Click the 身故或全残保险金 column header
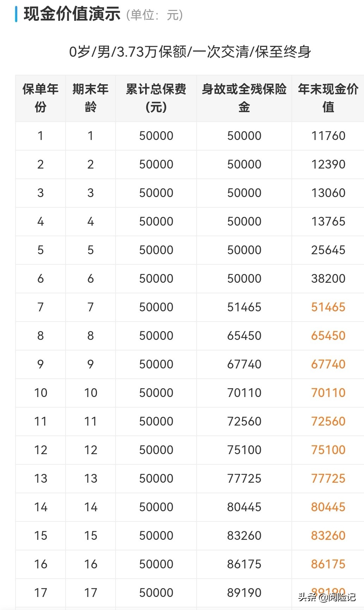Screen dimensions: 364x610 pyautogui.click(x=244, y=98)
